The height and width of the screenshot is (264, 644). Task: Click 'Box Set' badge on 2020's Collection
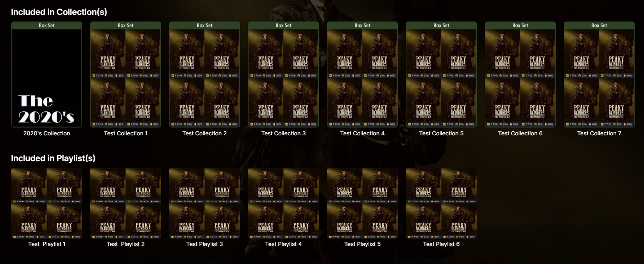47,25
